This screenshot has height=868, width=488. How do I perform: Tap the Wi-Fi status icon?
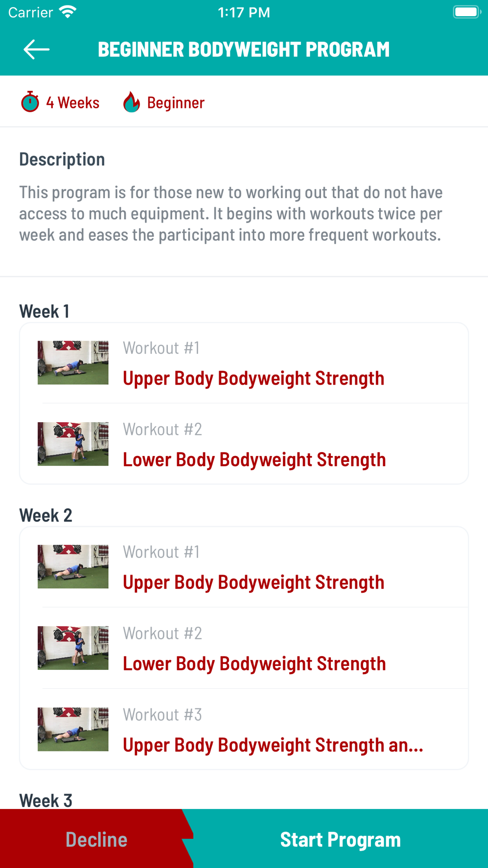(68, 12)
